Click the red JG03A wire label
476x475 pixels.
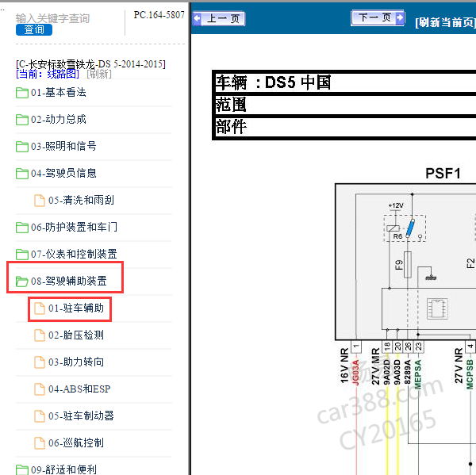click(x=355, y=373)
